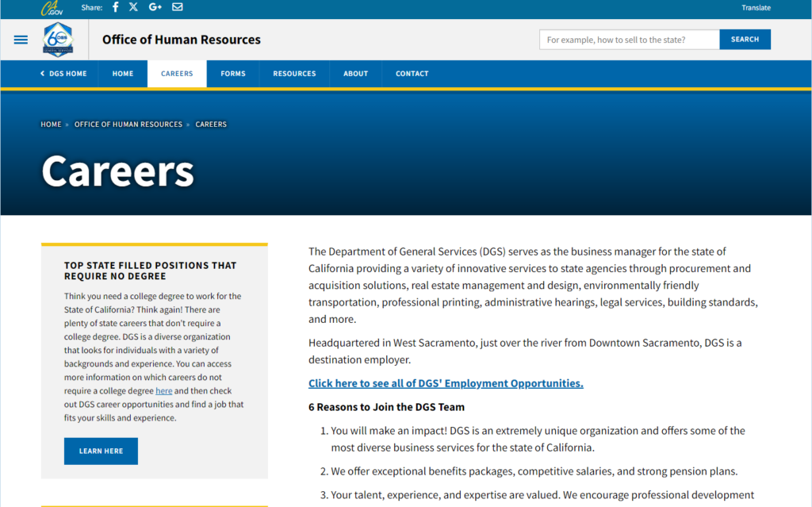Click the DGS 60 logo
The height and width of the screenshot is (507, 812).
pyautogui.click(x=58, y=40)
